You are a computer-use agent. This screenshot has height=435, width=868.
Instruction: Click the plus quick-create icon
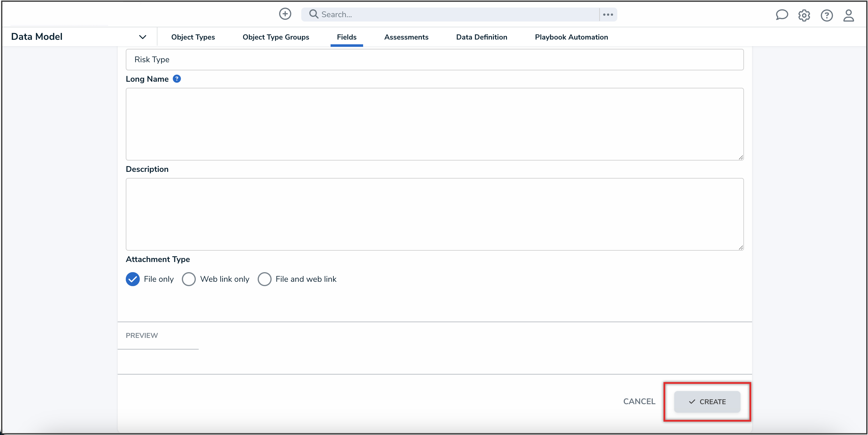285,14
